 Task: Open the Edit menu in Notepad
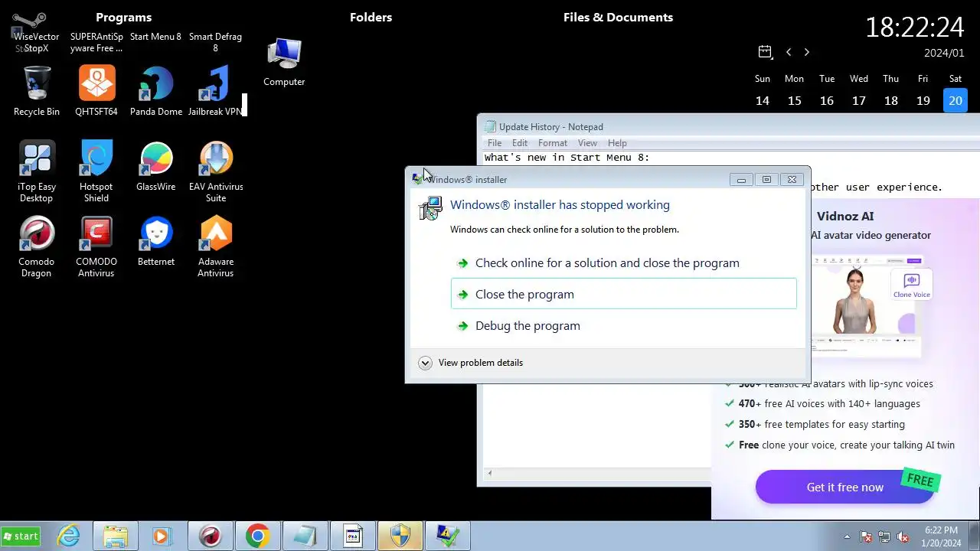pyautogui.click(x=520, y=143)
